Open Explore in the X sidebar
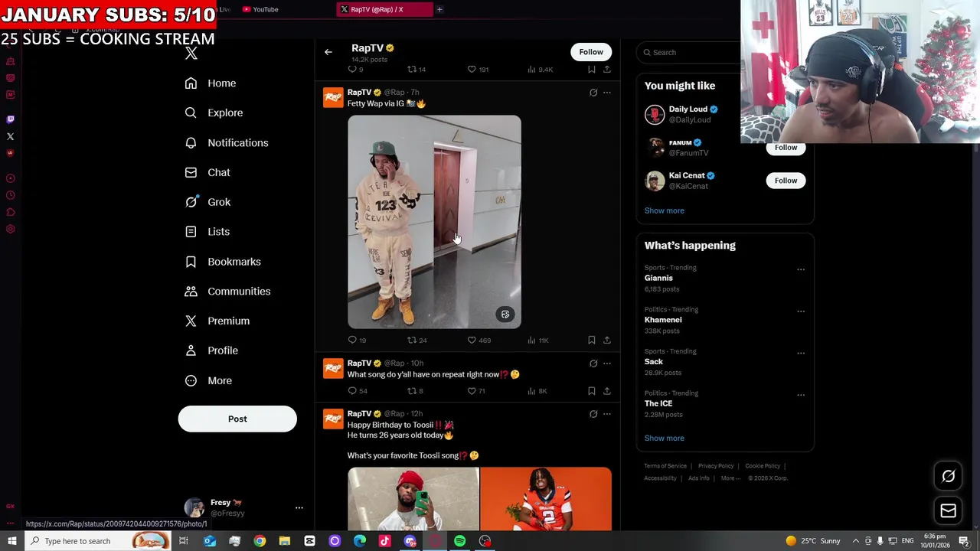The height and width of the screenshot is (551, 980). click(x=214, y=112)
